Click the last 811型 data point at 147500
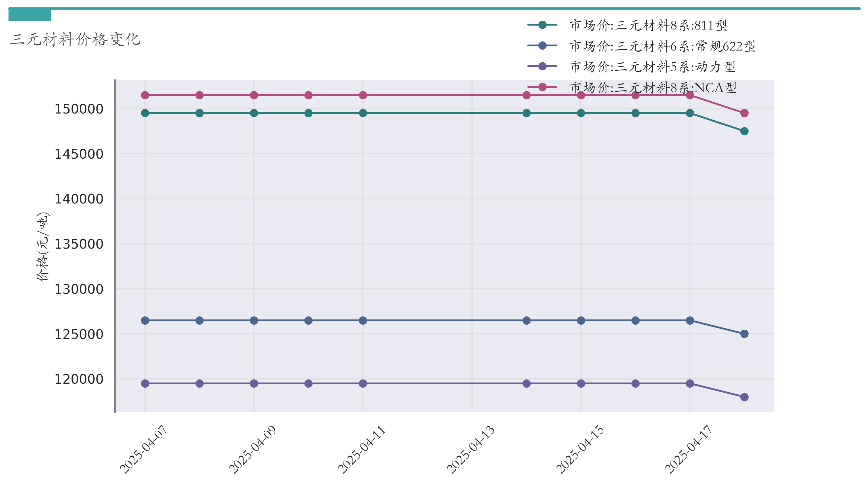The height and width of the screenshot is (485, 868). [744, 131]
